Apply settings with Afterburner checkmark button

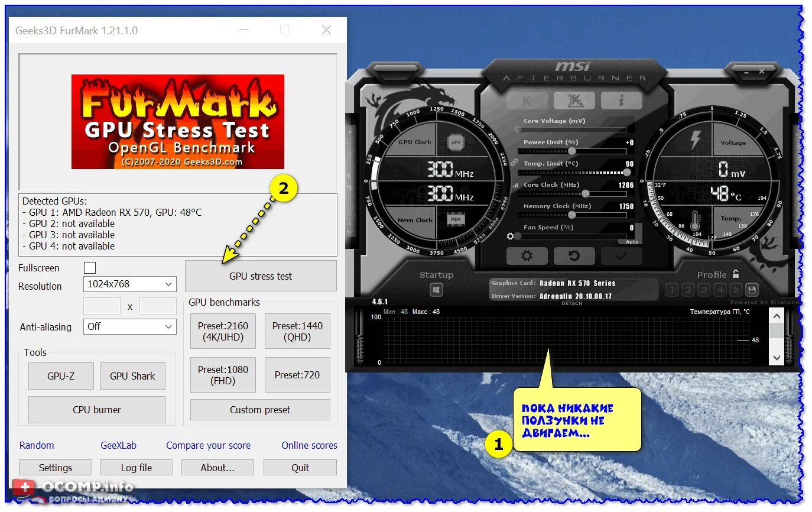click(621, 256)
